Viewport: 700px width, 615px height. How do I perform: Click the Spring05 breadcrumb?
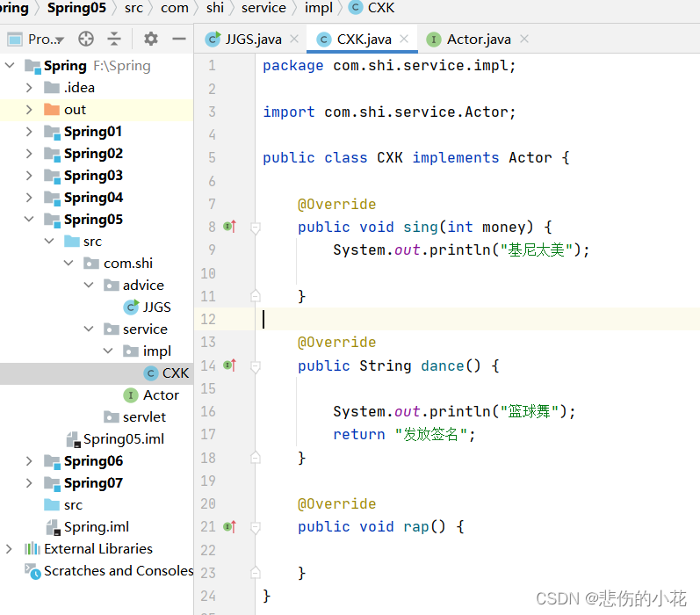coord(76,8)
